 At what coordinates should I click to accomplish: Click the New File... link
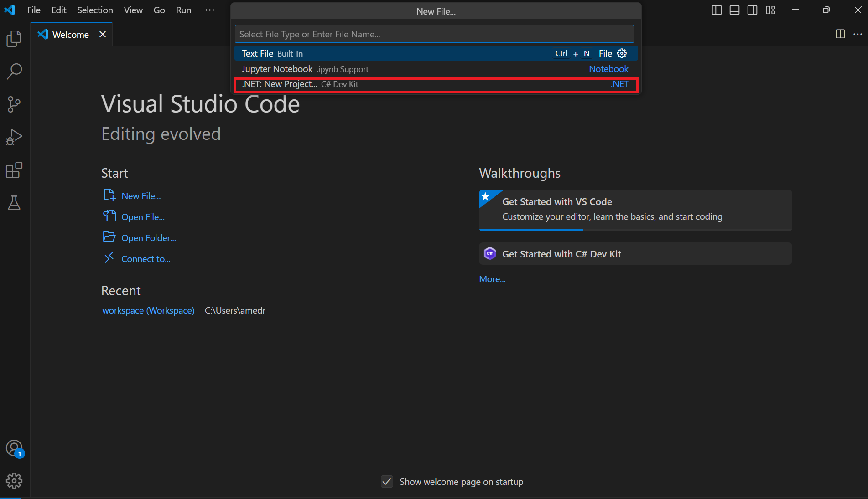click(141, 196)
